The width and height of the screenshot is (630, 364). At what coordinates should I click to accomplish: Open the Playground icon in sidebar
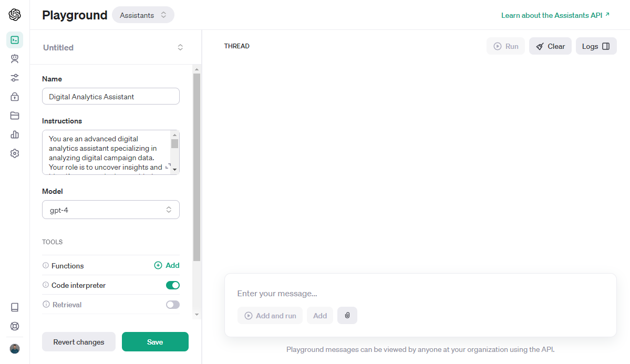click(15, 40)
